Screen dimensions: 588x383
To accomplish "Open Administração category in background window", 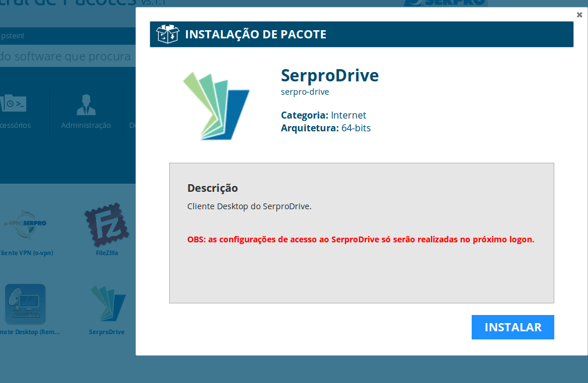I will coord(86,112).
